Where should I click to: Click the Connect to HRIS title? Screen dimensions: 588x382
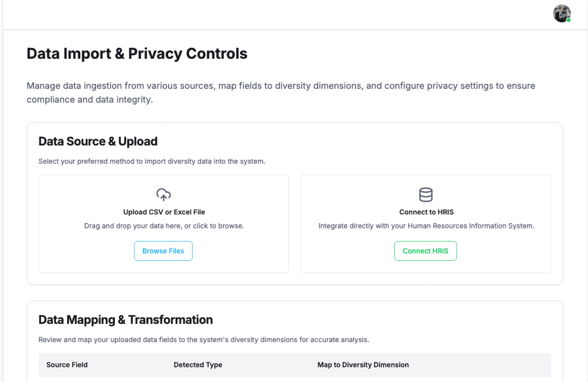426,212
